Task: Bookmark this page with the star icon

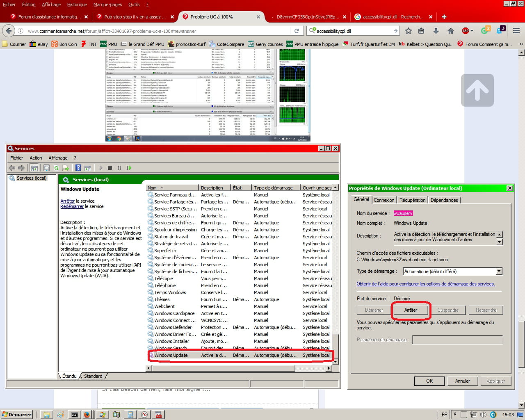Action: click(x=409, y=31)
